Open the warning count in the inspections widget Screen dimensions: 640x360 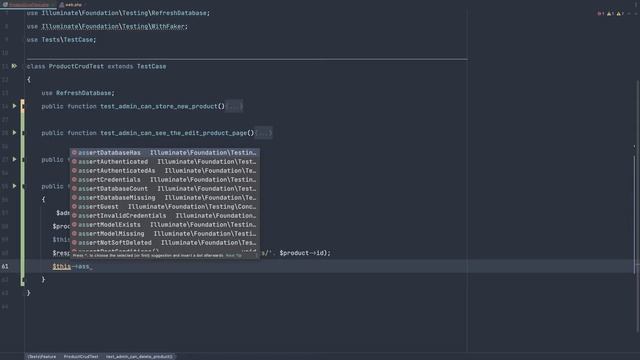611,13
